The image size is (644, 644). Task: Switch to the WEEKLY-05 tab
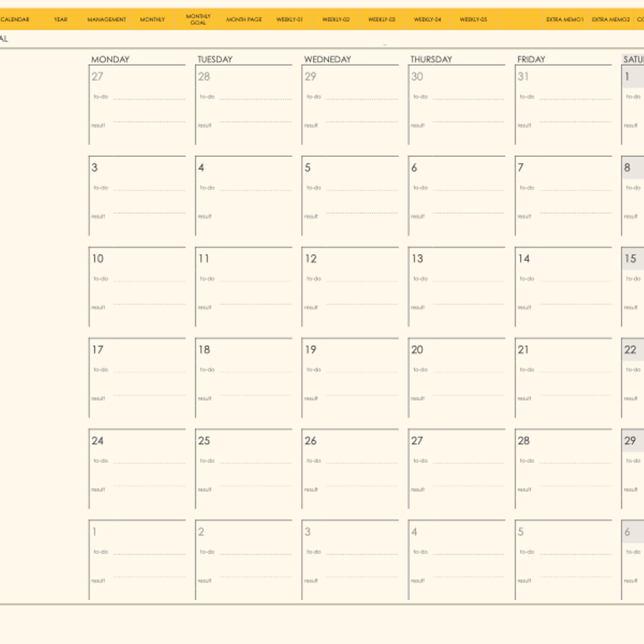point(473,20)
